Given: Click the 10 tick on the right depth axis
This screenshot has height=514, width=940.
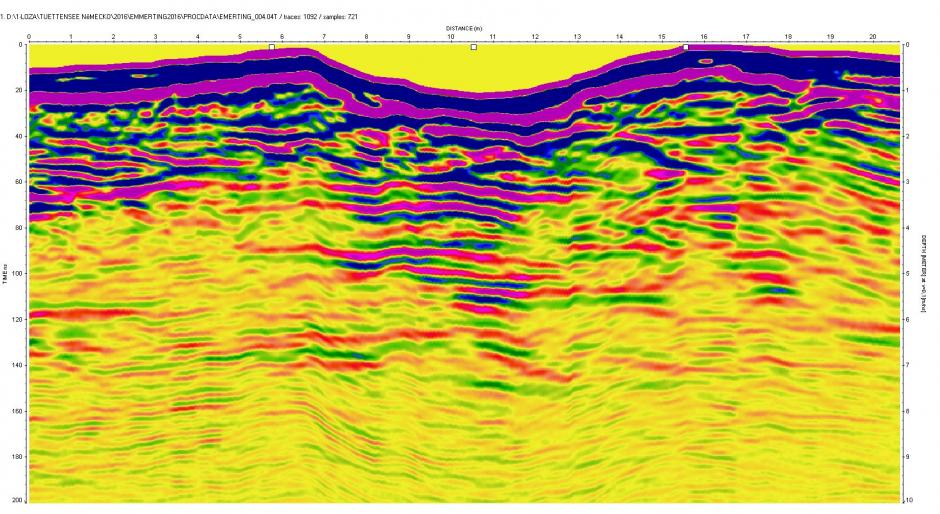Looking at the screenshot, I should point(909,500).
